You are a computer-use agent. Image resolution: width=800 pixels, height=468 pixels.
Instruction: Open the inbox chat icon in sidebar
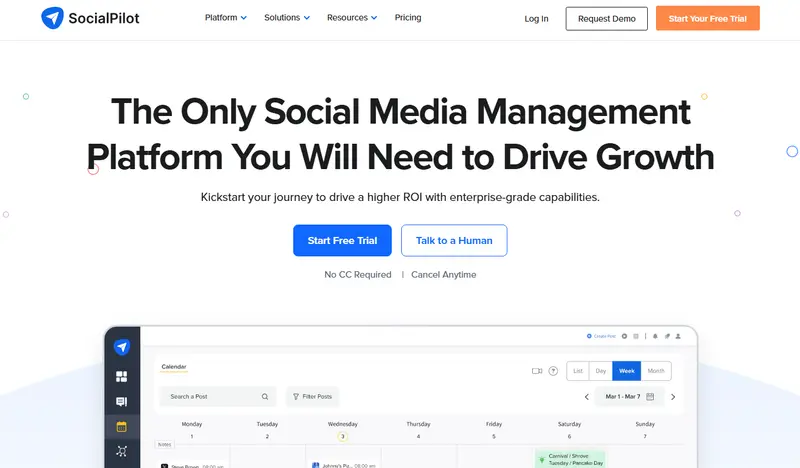coord(121,402)
